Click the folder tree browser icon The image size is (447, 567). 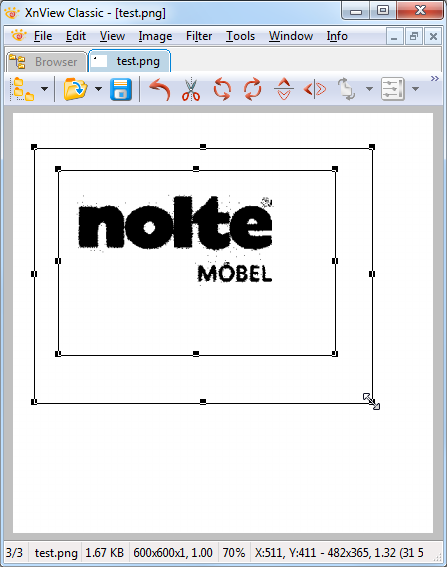pyautogui.click(x=22, y=89)
